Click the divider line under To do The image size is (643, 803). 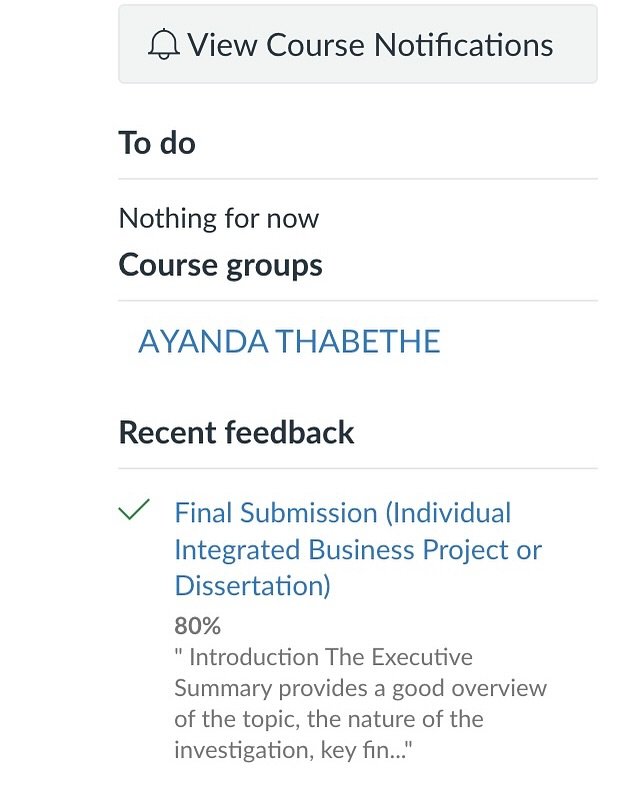(357, 179)
